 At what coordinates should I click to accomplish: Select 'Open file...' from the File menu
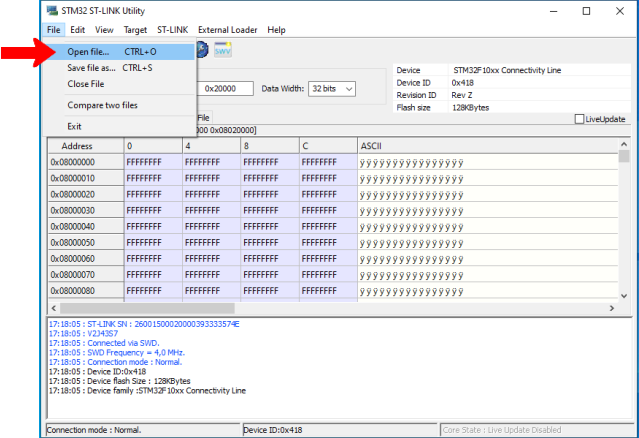[x=88, y=51]
